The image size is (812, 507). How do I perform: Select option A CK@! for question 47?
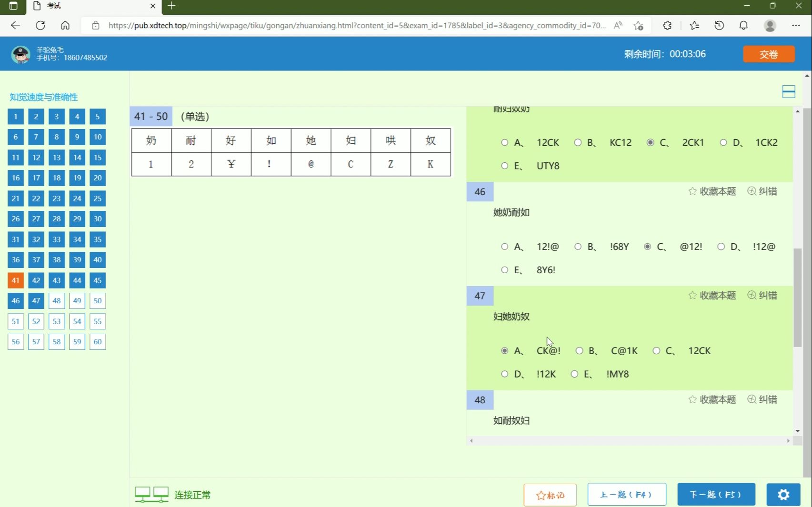click(505, 350)
